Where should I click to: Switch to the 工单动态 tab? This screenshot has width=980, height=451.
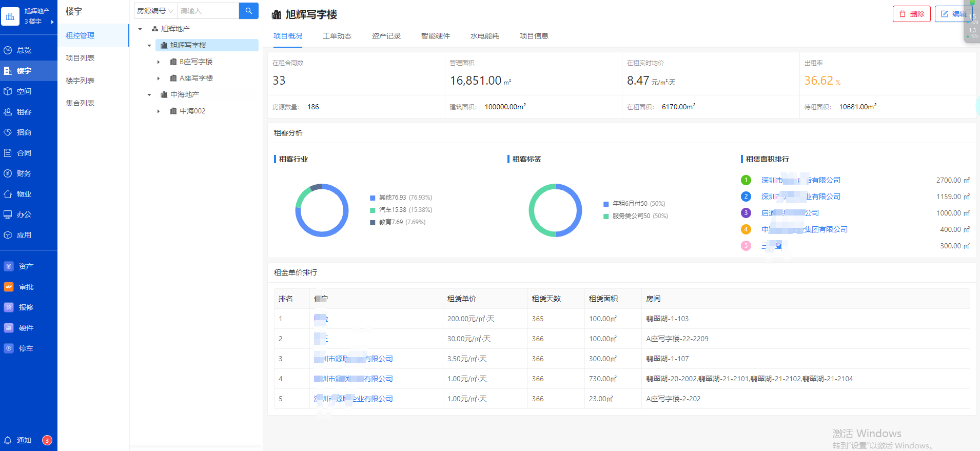[x=337, y=36]
